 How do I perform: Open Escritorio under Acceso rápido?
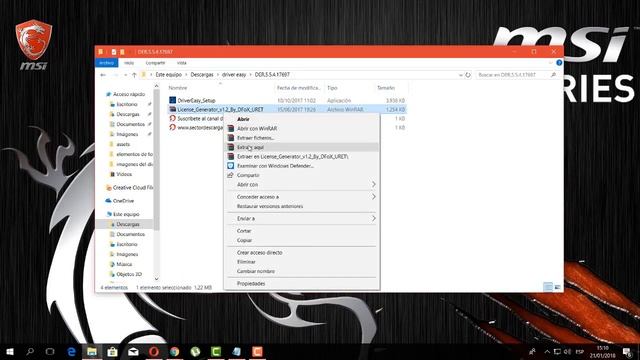pos(127,104)
